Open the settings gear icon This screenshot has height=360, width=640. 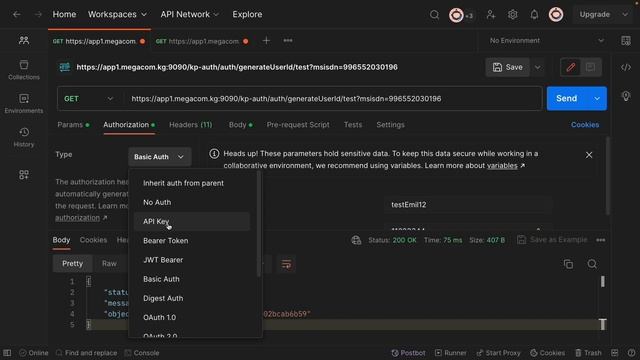pos(512,15)
